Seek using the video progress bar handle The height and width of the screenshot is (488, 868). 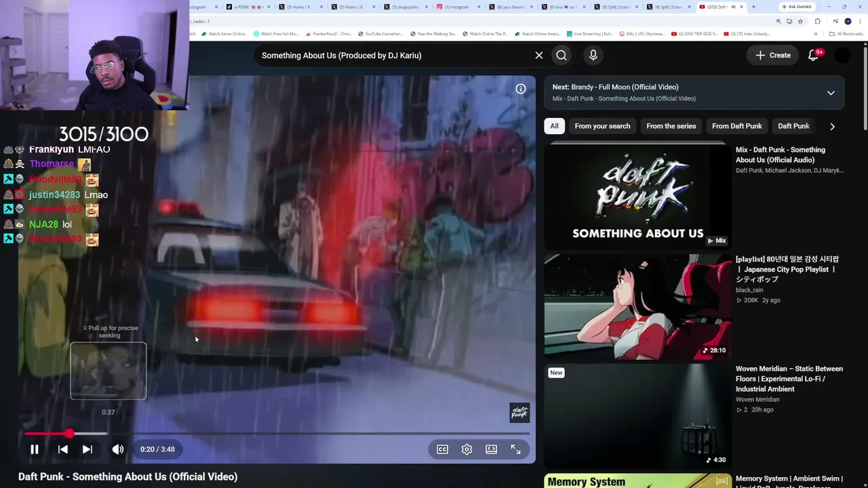(69, 433)
